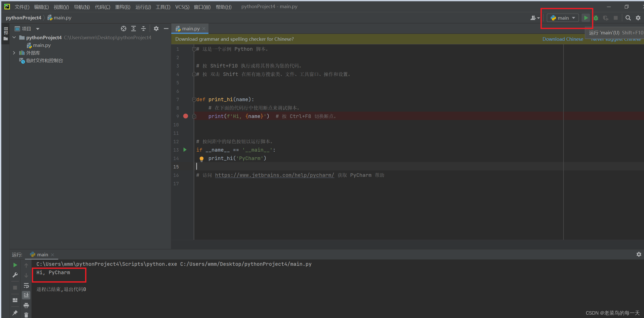Clear all console output trash icon

pos(26,315)
